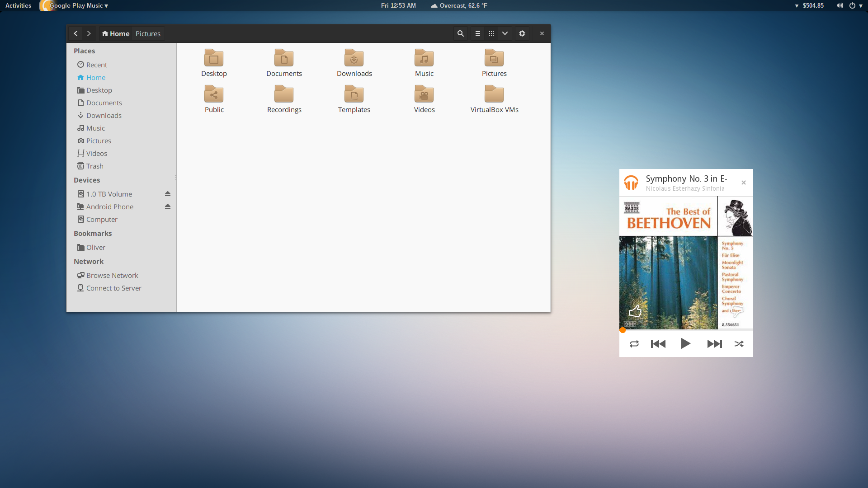Click the Beethoven album art
Viewport: 868px width, 488px height.
(686, 263)
